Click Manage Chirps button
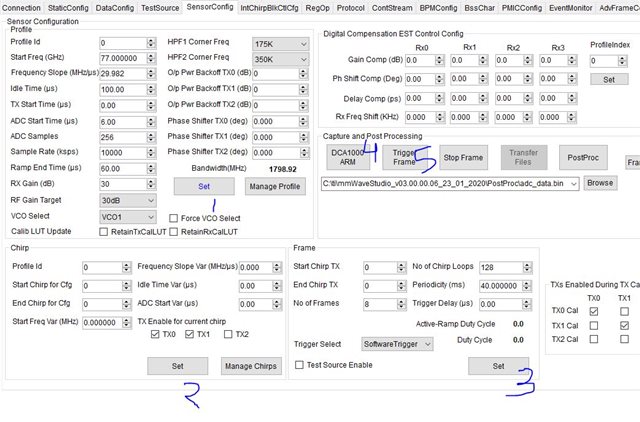640x422 pixels. [x=251, y=366]
